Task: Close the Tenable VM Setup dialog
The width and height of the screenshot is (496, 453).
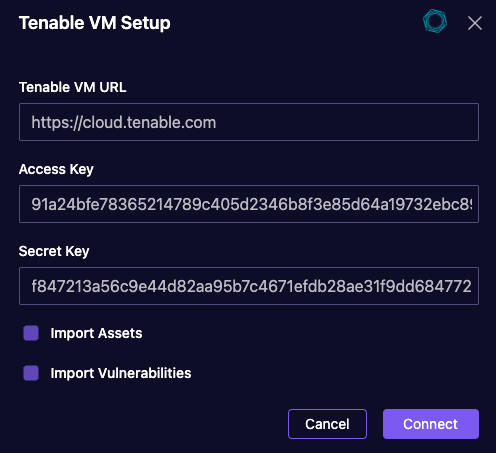Action: click(x=475, y=23)
